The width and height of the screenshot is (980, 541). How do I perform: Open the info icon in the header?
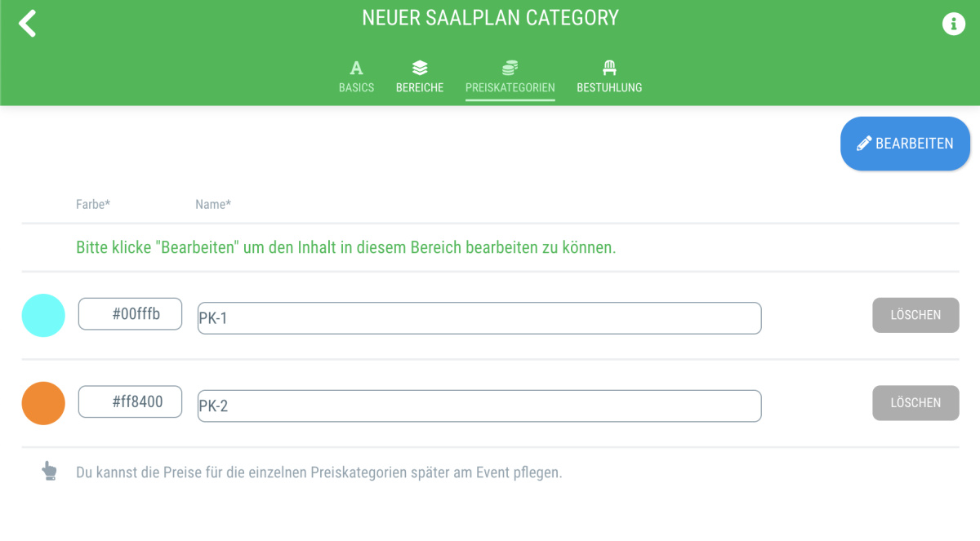(x=953, y=24)
